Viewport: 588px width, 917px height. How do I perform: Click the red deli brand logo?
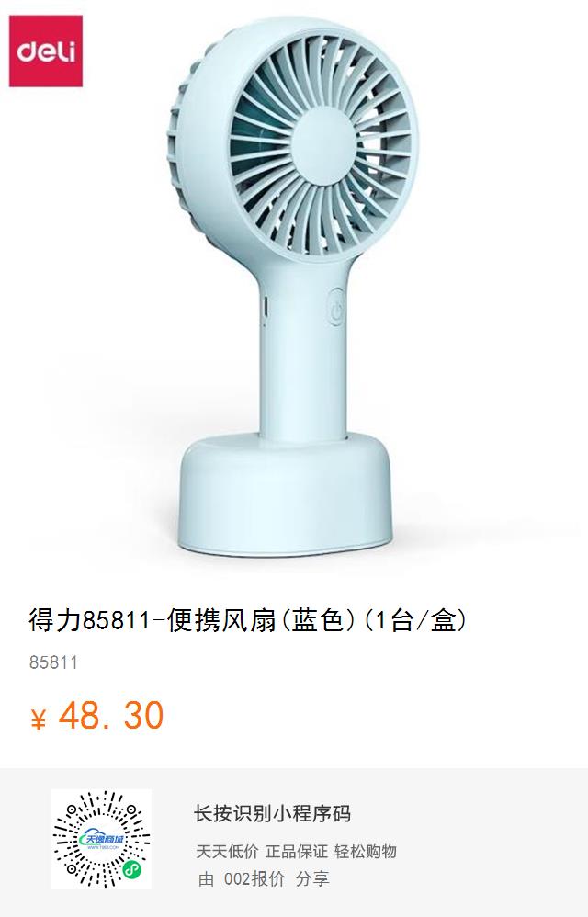point(46,51)
